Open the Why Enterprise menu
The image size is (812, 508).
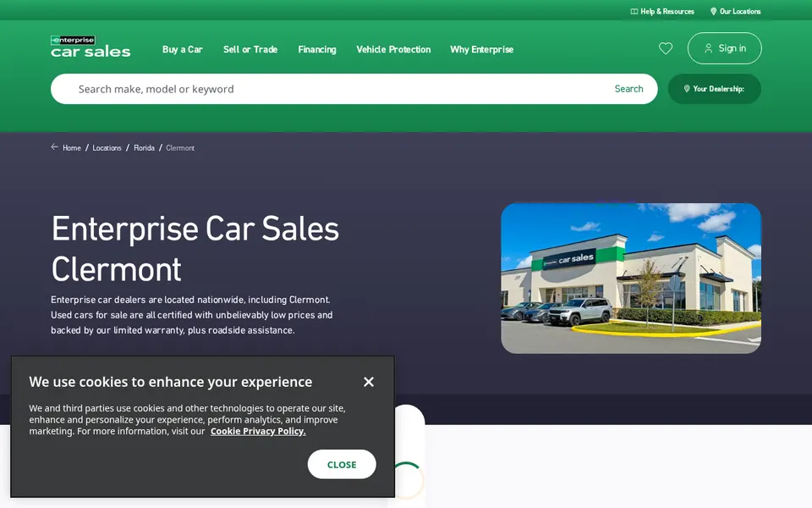click(x=481, y=49)
